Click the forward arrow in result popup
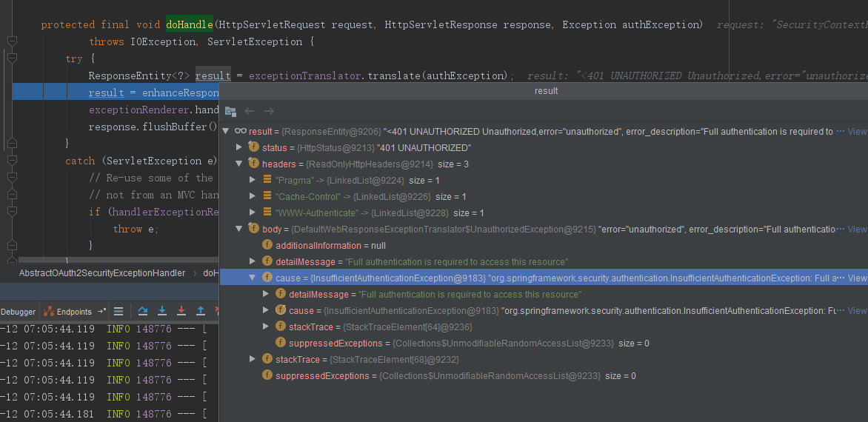 pyautogui.click(x=269, y=111)
